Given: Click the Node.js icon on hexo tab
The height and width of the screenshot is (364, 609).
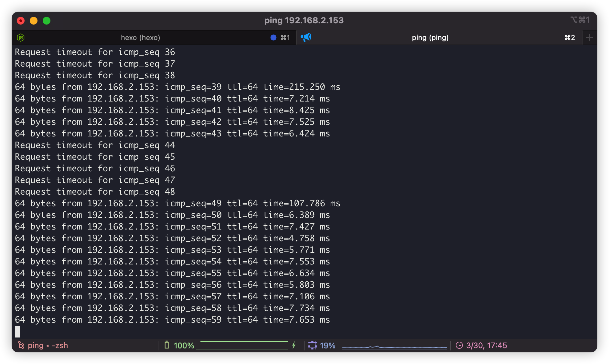Looking at the screenshot, I should click(x=21, y=37).
